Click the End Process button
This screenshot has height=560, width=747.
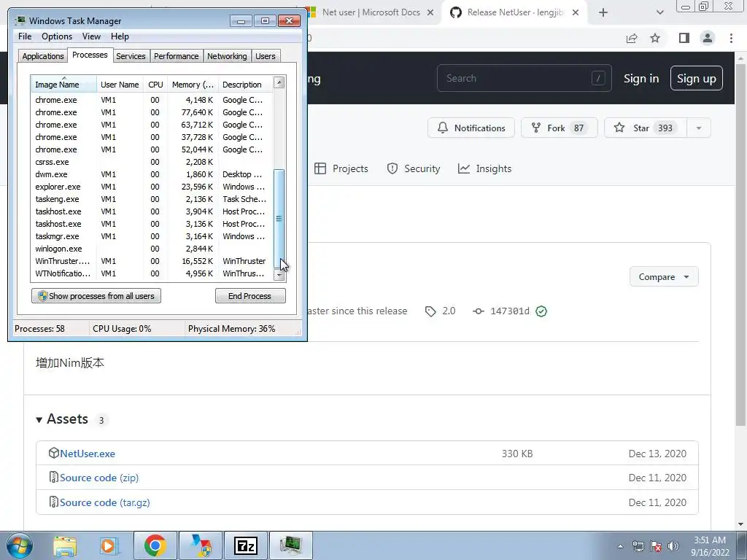(250, 296)
